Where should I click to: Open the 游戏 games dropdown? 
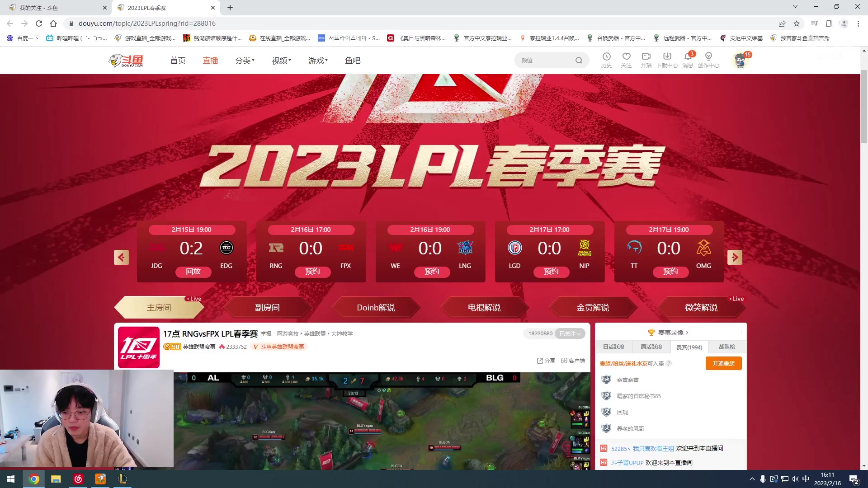(317, 60)
